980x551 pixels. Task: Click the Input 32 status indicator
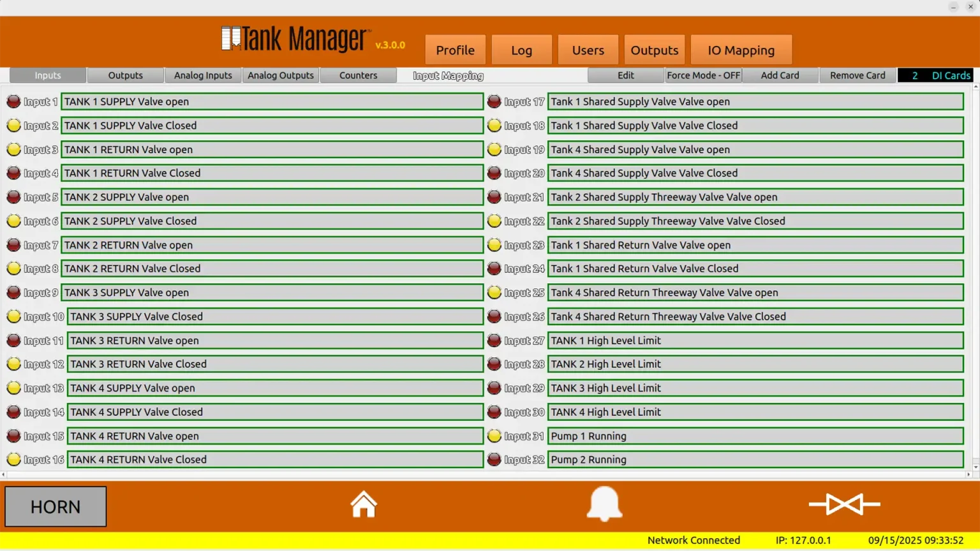pyautogui.click(x=494, y=459)
